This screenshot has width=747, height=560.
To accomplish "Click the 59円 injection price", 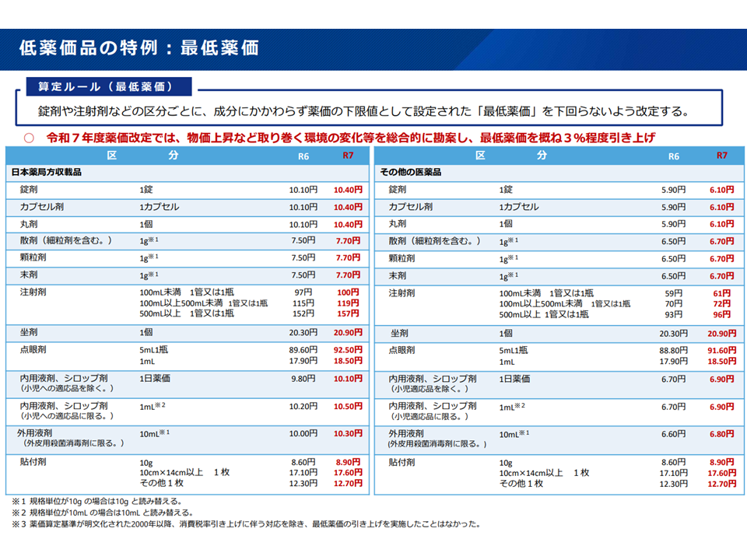I will pyautogui.click(x=673, y=293).
